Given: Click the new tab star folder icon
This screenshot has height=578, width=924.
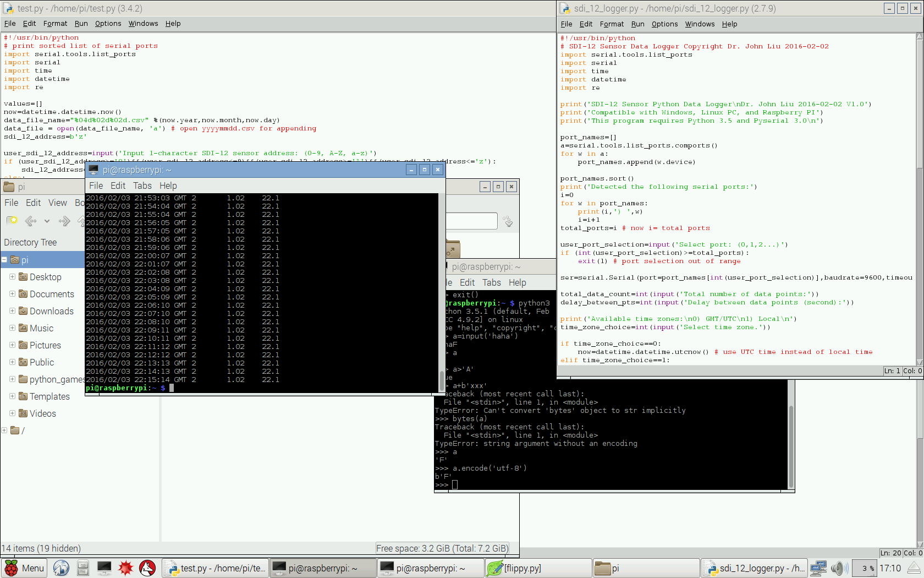Looking at the screenshot, I should [12, 221].
